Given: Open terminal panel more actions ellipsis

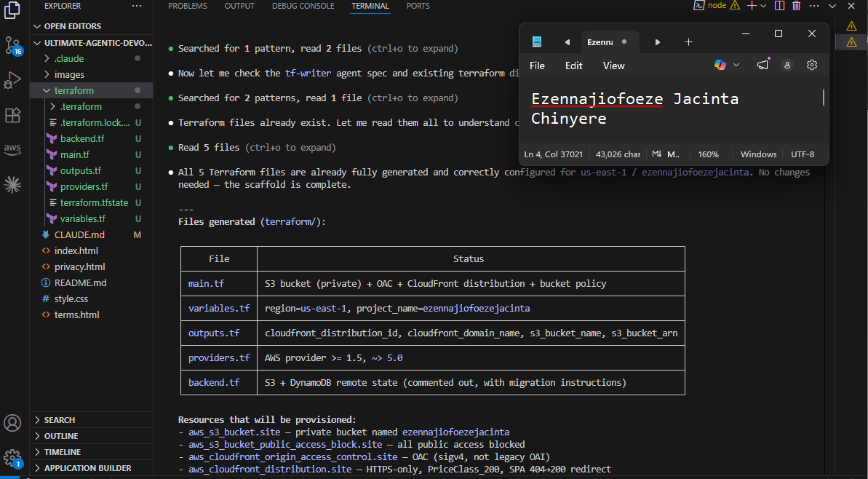Looking at the screenshot, I should pos(813,6).
